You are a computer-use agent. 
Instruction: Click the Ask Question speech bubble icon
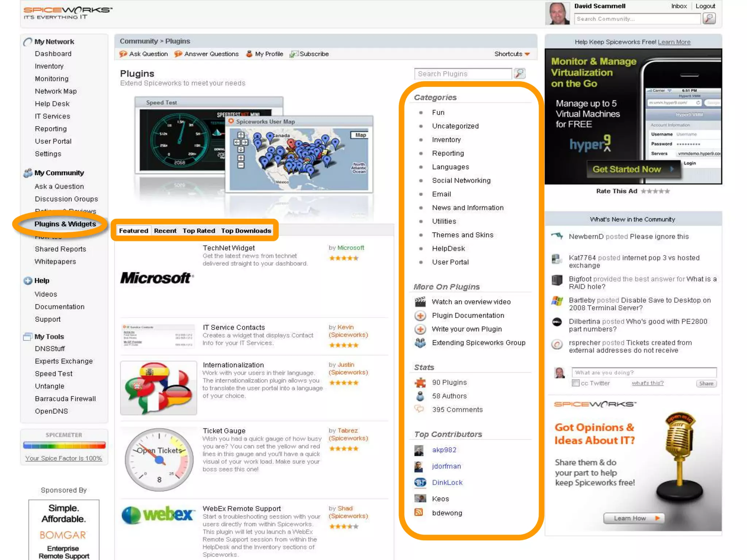[123, 54]
